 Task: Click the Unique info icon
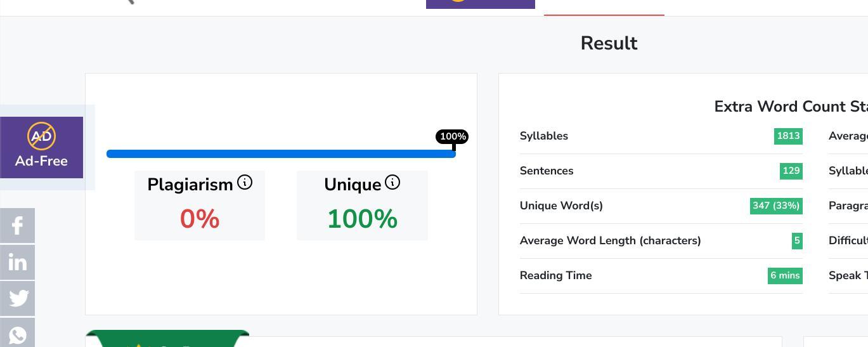point(392,183)
